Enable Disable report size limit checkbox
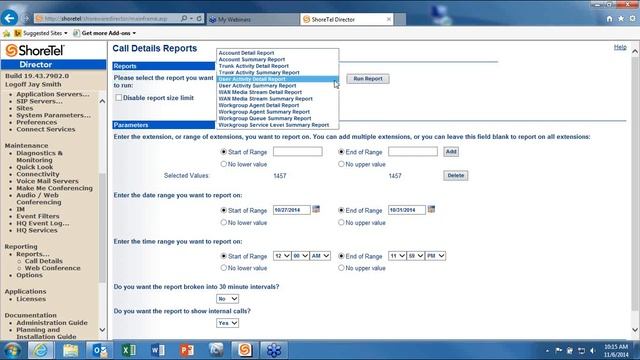The height and width of the screenshot is (360, 640). 118,98
